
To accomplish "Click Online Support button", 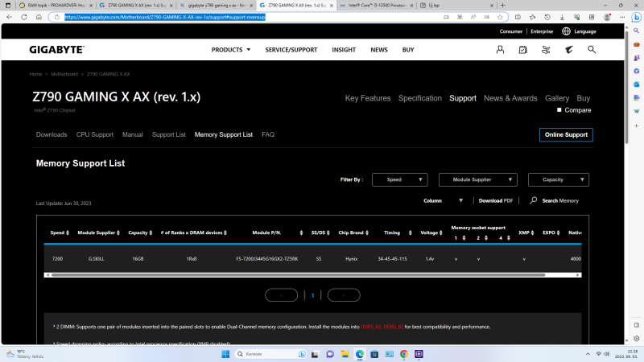I will pos(566,134).
